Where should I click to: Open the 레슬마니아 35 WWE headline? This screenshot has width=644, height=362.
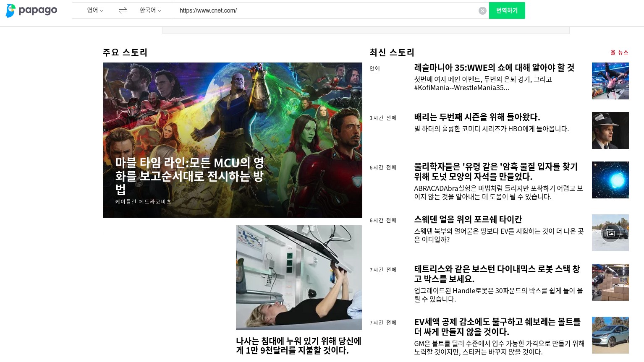494,68
